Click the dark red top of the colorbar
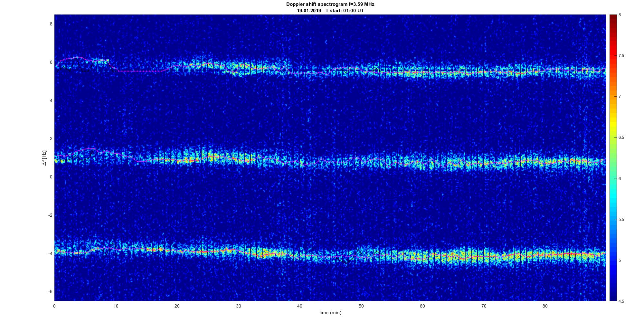 [x=613, y=18]
